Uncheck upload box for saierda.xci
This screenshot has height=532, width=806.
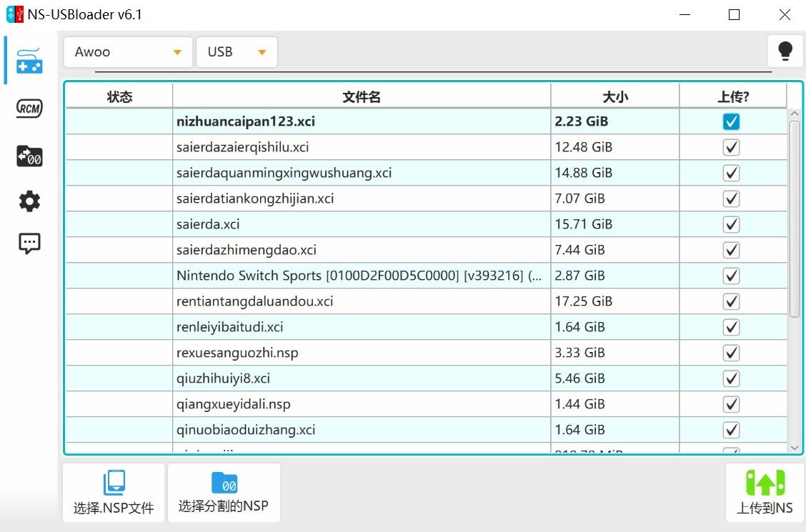[731, 224]
